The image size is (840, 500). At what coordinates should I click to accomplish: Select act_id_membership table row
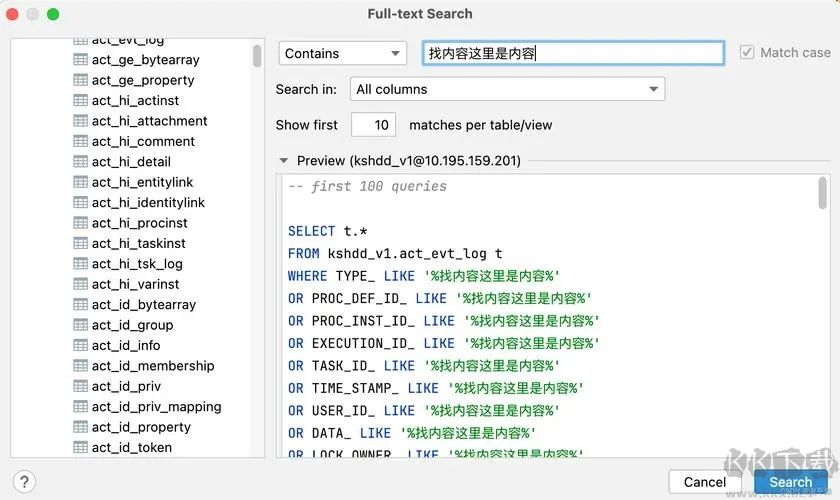coord(144,365)
